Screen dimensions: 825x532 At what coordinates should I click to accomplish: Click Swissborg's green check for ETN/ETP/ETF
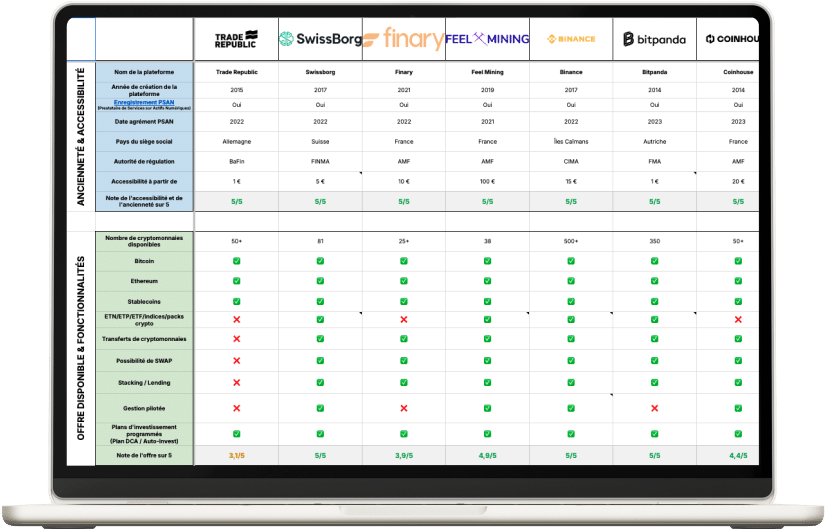[320, 319]
